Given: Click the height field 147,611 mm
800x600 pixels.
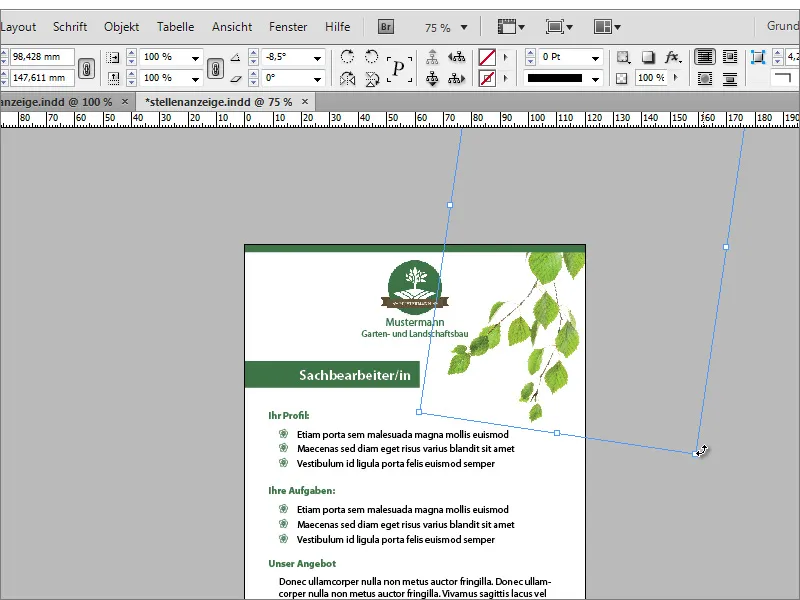Looking at the screenshot, I should (42, 78).
